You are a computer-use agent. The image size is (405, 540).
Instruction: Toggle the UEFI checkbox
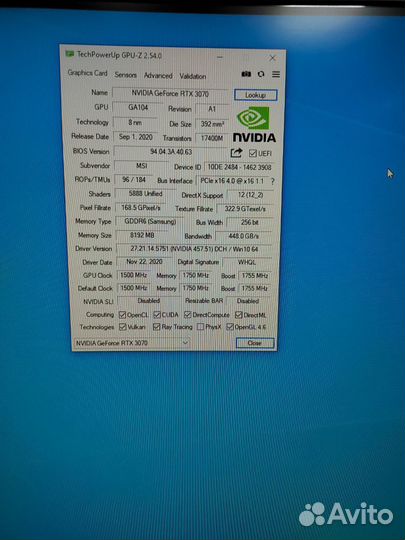point(253,153)
